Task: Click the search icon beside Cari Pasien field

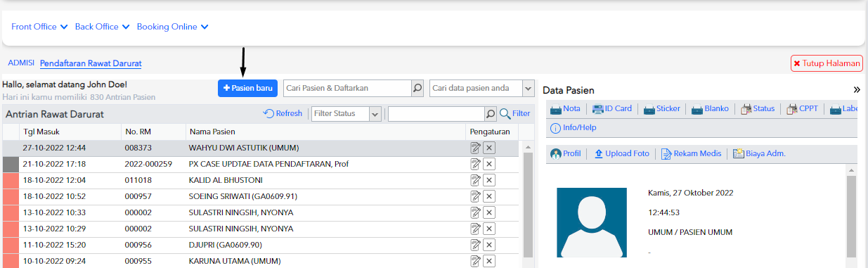Action: (417, 88)
